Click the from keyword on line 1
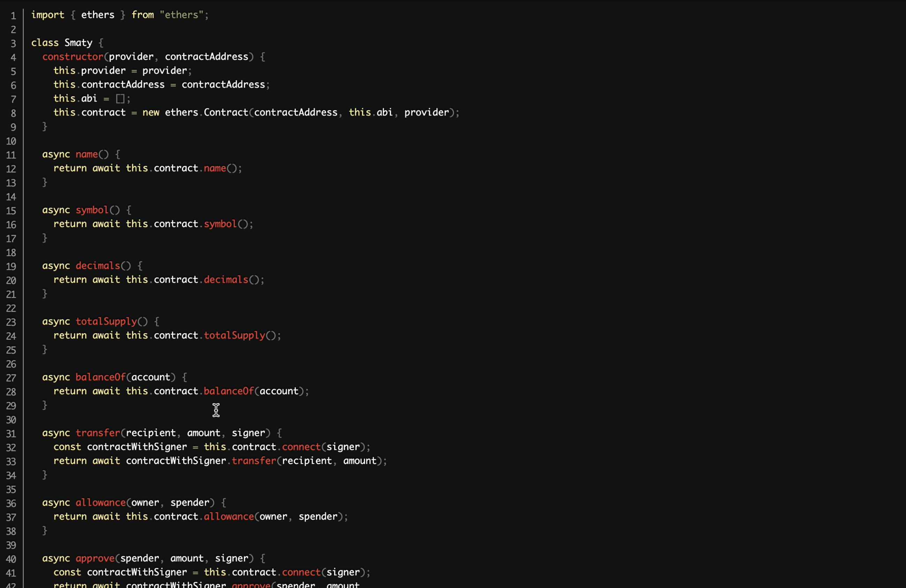Viewport: 906px width, 588px height. click(142, 15)
